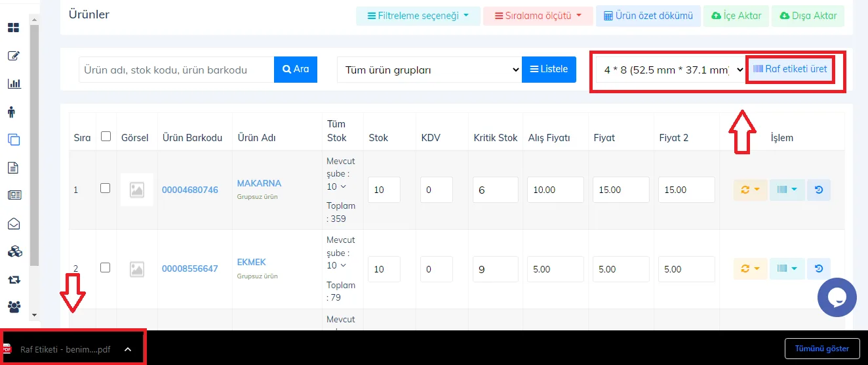The height and width of the screenshot is (365, 868).
Task: Click the EKMEK row history restore icon
Action: [x=819, y=268]
